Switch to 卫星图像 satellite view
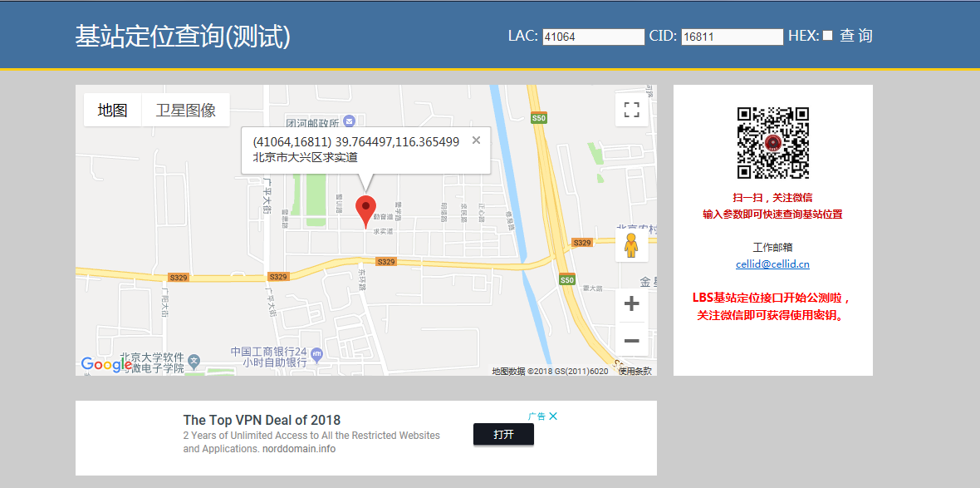This screenshot has width=980, height=488. pyautogui.click(x=186, y=110)
